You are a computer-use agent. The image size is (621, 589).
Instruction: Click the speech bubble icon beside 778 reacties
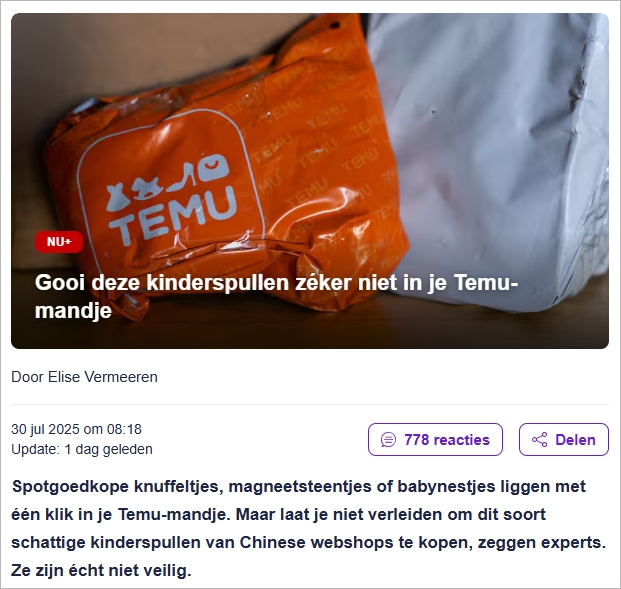(x=388, y=440)
